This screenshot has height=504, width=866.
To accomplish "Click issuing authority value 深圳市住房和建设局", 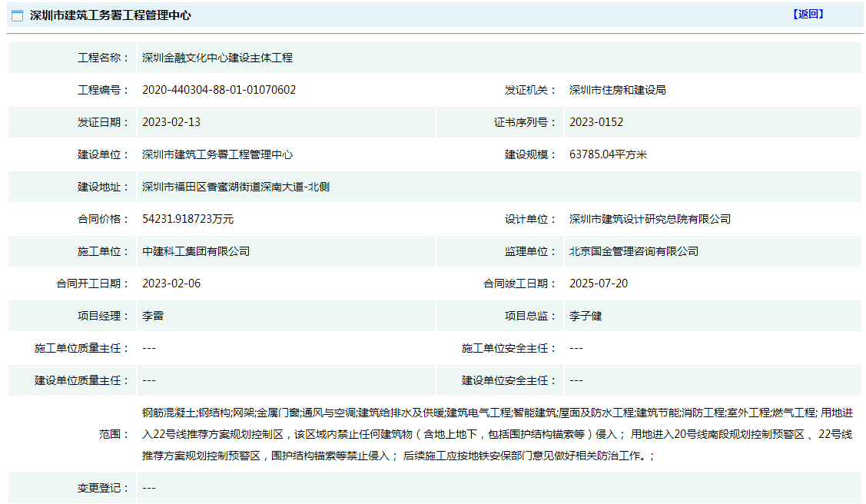I will pyautogui.click(x=617, y=90).
